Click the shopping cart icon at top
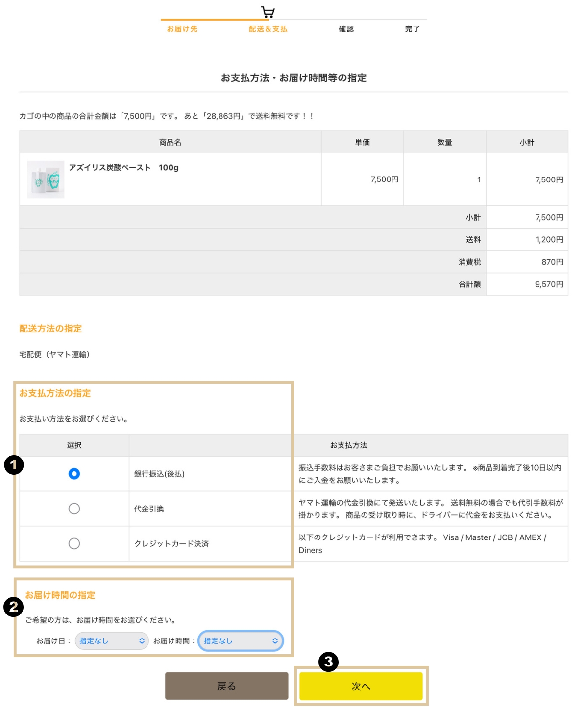588x716 pixels. 268,12
